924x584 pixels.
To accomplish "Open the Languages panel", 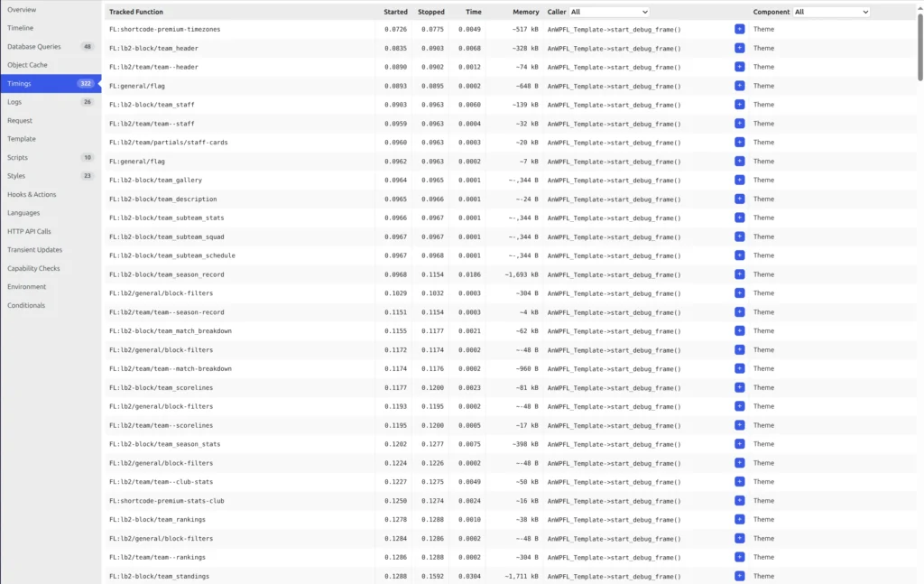I will pyautogui.click(x=51, y=213).
